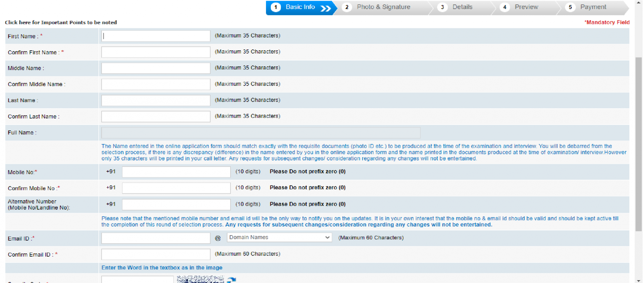Go to the Details step tab
This screenshot has height=283, width=644.
pos(462,7)
